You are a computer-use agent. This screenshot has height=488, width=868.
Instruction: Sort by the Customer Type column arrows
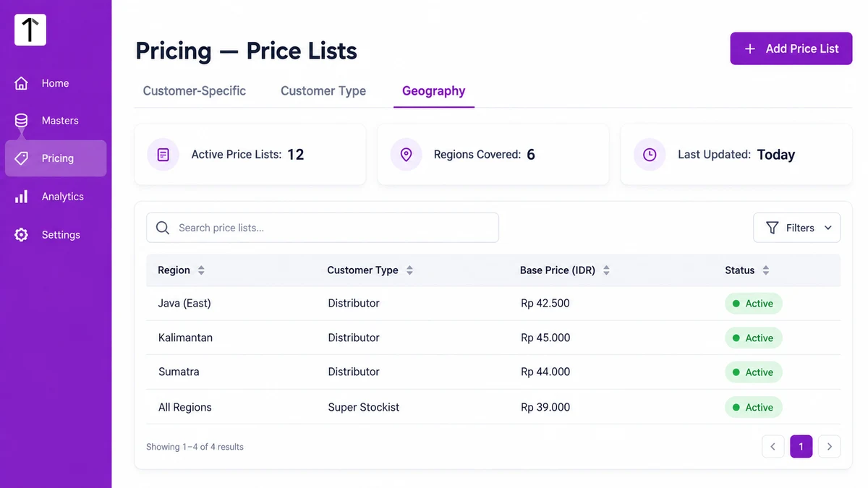coord(409,270)
